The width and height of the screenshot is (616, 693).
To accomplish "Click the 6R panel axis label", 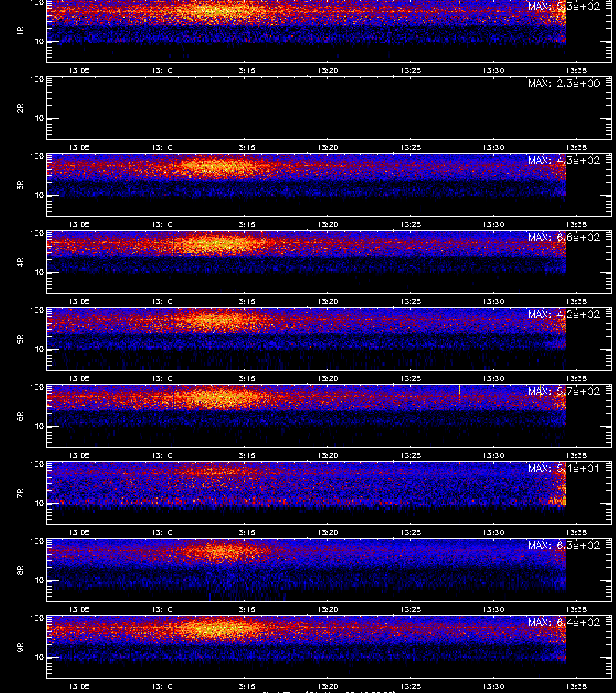I will [20, 417].
